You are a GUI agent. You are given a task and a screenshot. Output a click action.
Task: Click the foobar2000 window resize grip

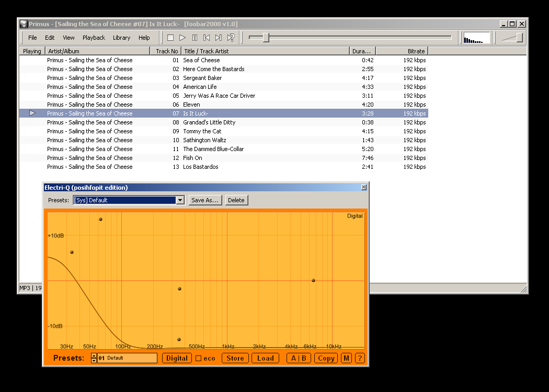point(523,289)
